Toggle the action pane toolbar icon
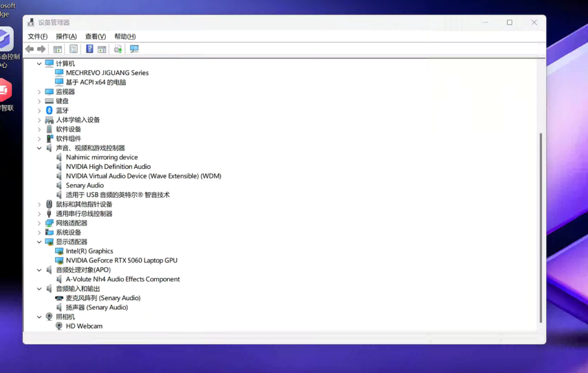The width and height of the screenshot is (588, 373). 102,49
